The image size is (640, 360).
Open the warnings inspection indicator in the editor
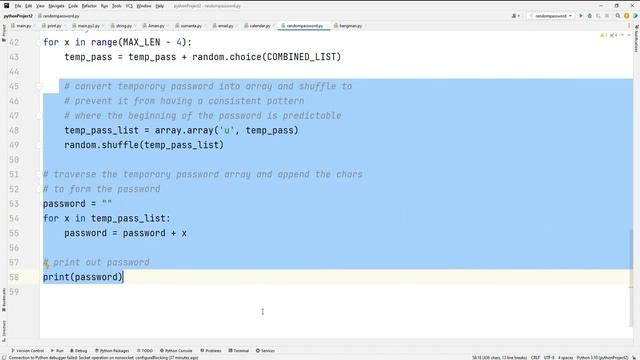(604, 36)
